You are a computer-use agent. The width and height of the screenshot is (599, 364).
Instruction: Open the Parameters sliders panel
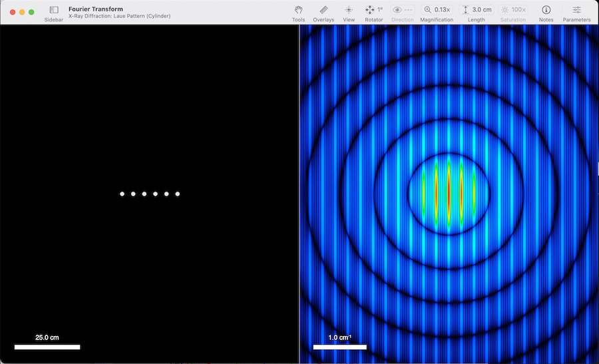pyautogui.click(x=576, y=10)
